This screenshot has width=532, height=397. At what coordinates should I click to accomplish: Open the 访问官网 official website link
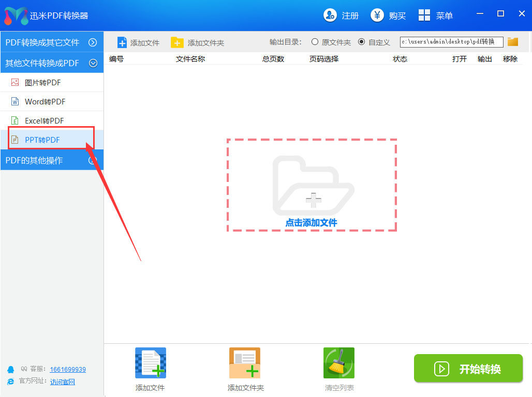pos(63,382)
